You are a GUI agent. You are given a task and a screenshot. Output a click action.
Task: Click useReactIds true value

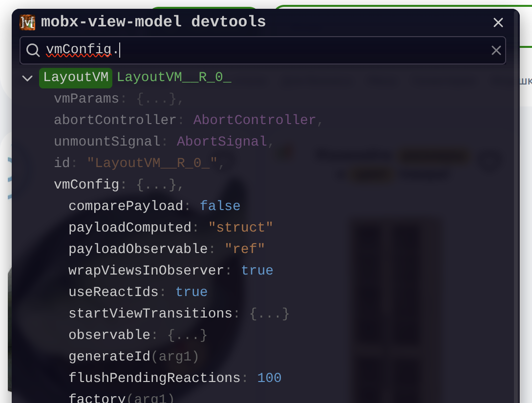[192, 292]
